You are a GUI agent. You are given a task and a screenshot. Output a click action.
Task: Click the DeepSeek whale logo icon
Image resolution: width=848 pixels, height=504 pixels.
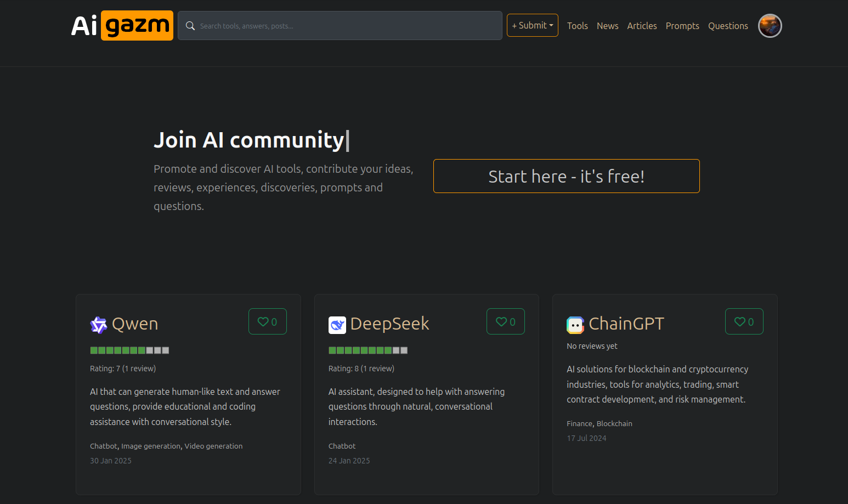tap(337, 325)
